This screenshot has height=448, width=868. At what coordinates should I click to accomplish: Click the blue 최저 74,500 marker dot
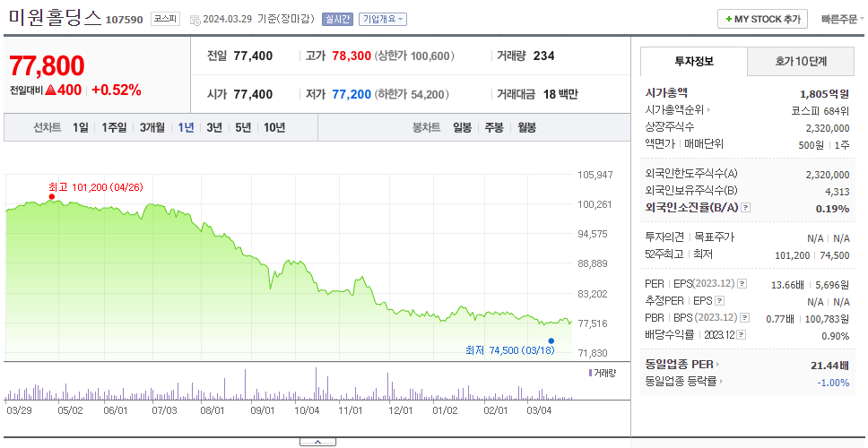click(x=551, y=340)
